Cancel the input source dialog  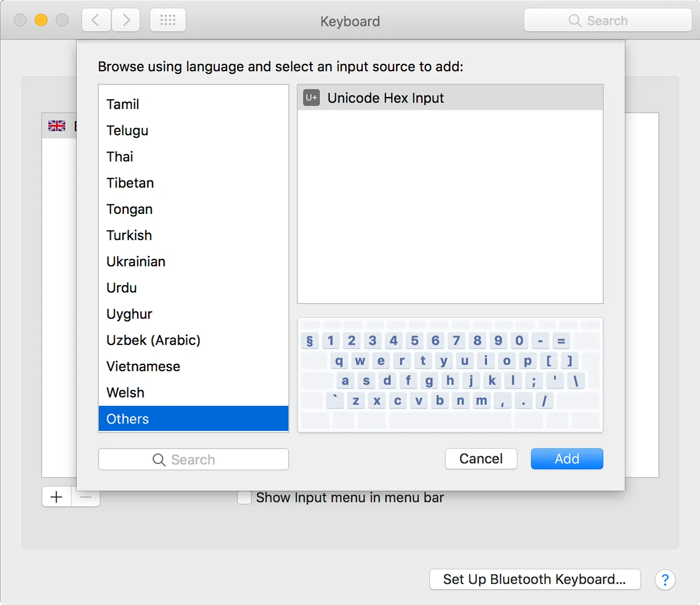click(480, 459)
